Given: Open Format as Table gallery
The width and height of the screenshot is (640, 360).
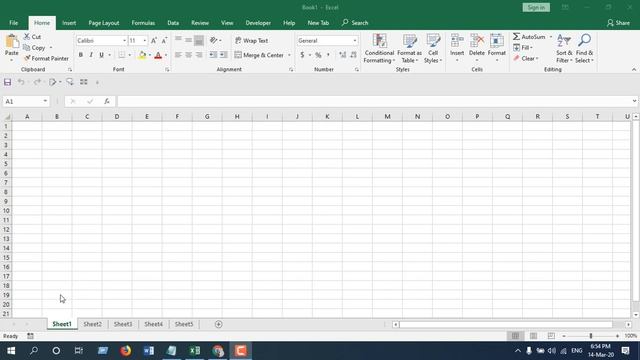Looking at the screenshot, I should point(409,49).
